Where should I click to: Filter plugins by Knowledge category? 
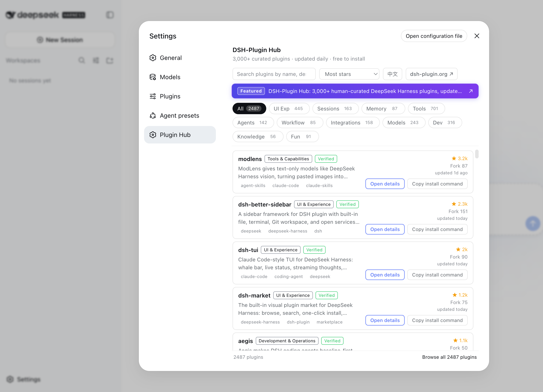258,136
